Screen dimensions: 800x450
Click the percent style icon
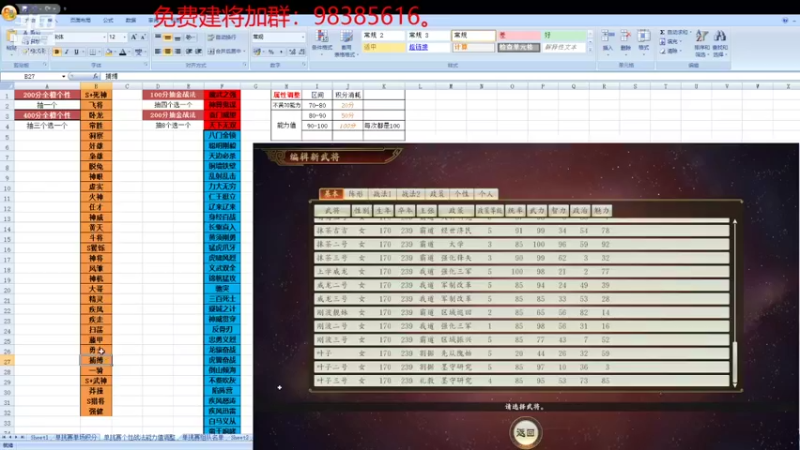click(271, 52)
